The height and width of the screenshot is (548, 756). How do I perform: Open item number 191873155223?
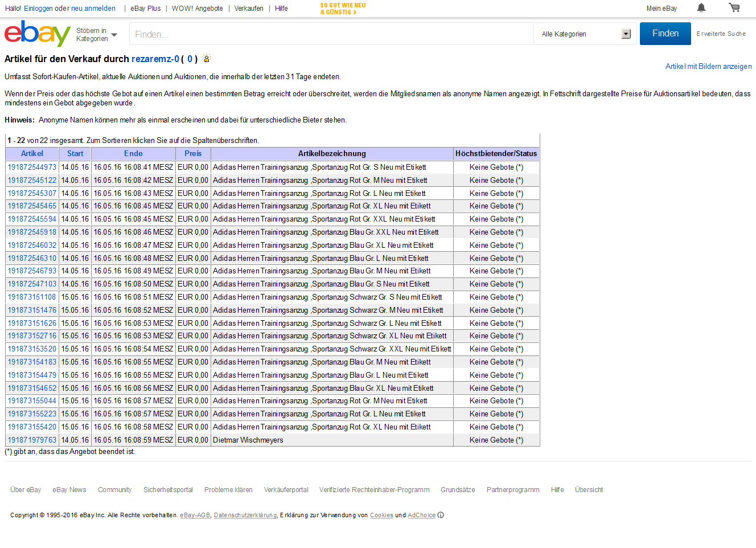click(x=32, y=414)
